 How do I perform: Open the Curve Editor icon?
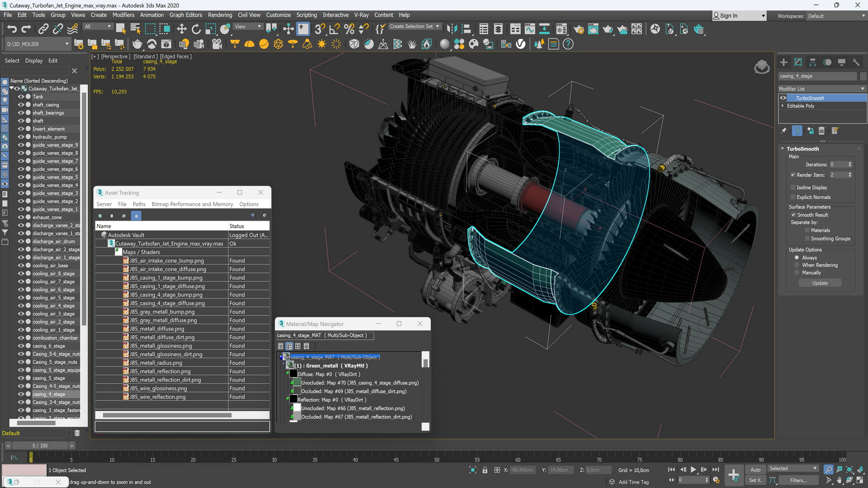[530, 29]
